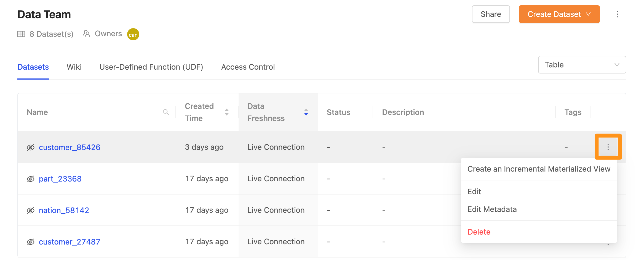The height and width of the screenshot is (260, 644).
Task: Click the '8 Dataset(s)' count text
Action: click(x=51, y=34)
